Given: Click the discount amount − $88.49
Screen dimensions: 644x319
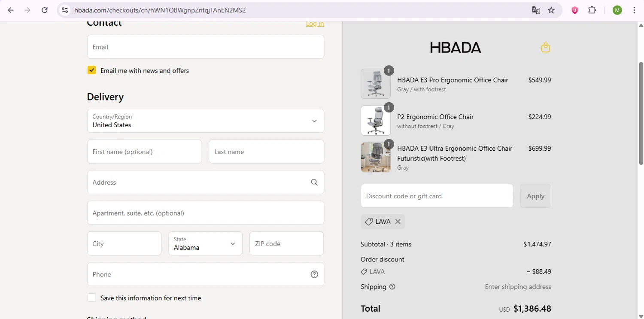Looking at the screenshot, I should pos(539,272).
